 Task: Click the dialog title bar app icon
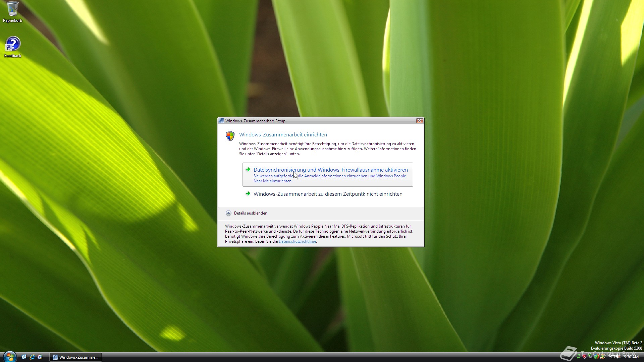coord(221,121)
